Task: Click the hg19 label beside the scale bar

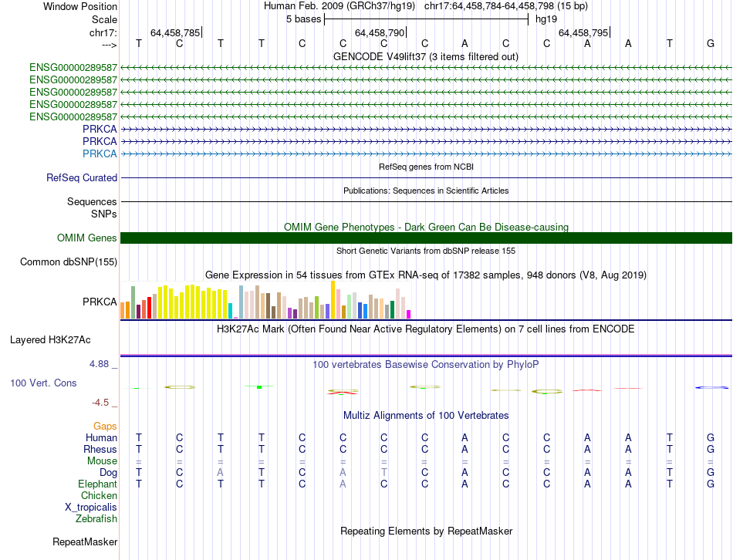Action: coord(546,19)
